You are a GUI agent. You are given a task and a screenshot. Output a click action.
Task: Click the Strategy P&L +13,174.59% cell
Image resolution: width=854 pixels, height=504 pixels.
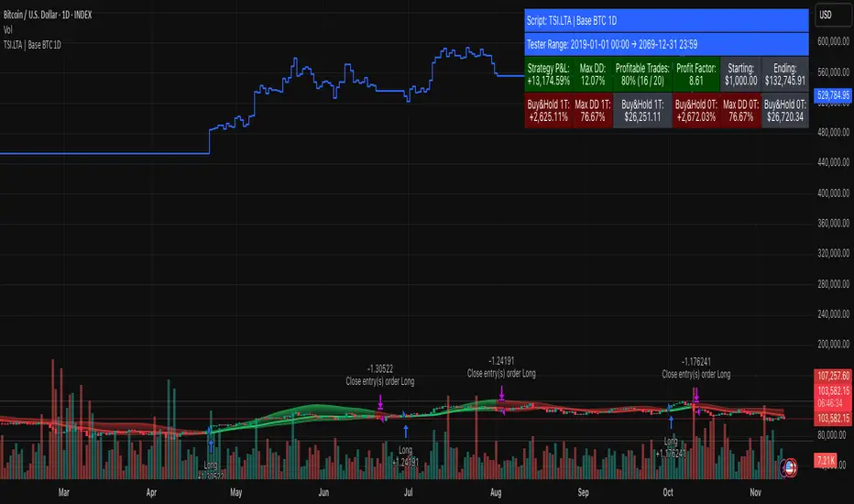(549, 74)
